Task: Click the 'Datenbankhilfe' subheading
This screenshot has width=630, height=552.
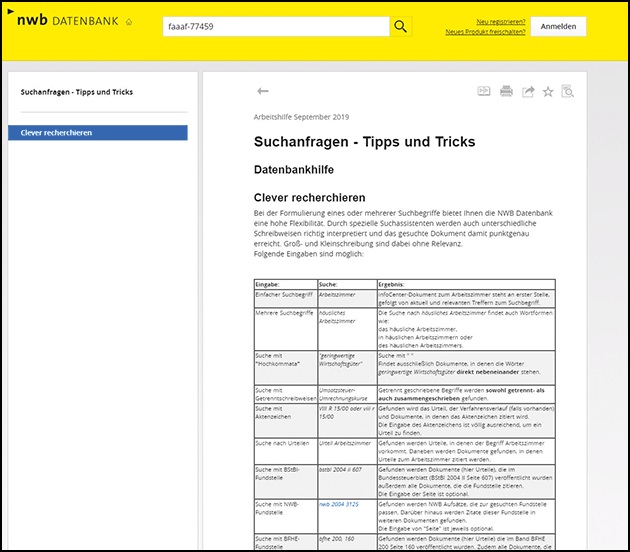Action: 293,170
